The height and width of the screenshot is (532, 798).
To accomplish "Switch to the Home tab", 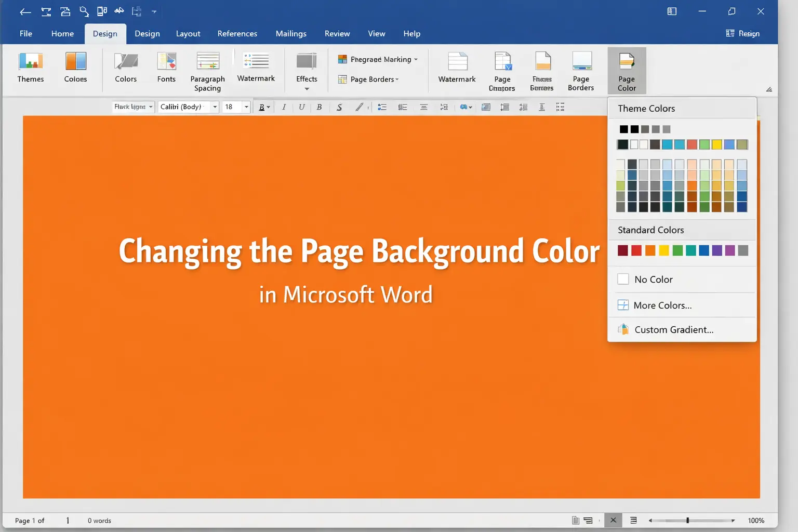I will coord(62,33).
